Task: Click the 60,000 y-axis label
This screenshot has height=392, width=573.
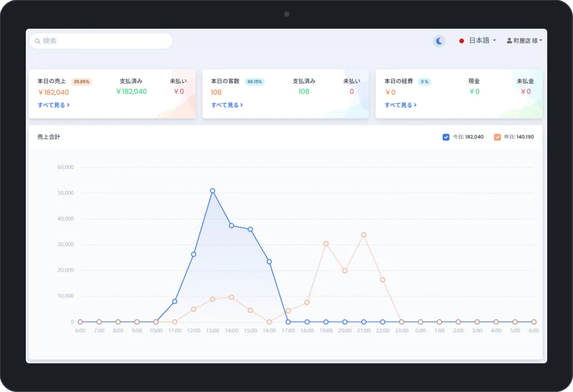Action: coord(65,167)
